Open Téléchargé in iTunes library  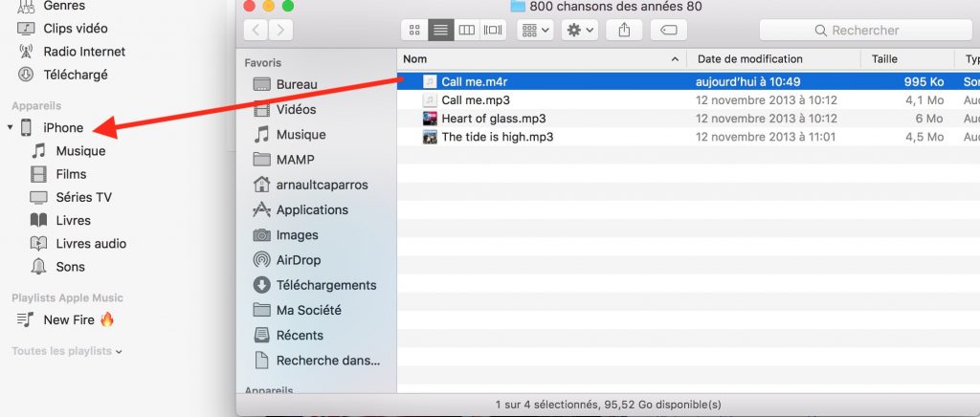76,75
